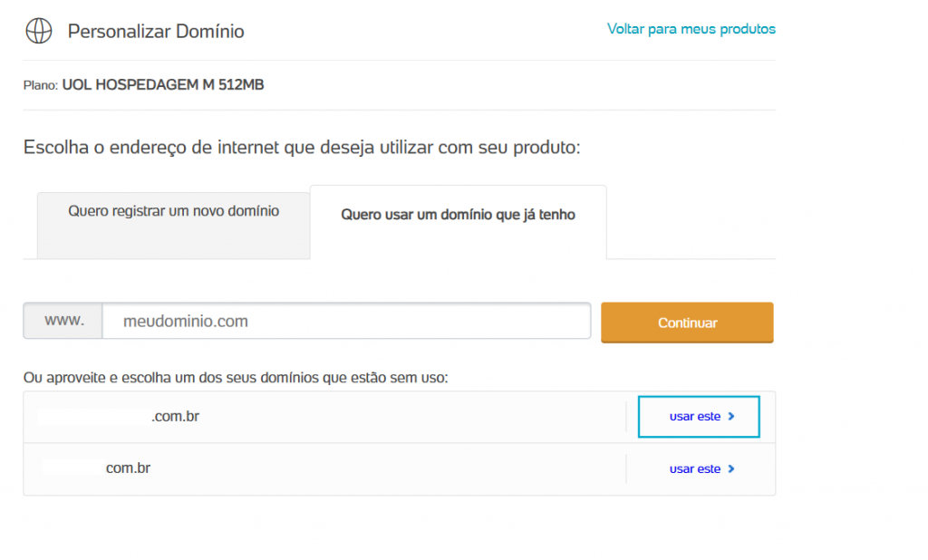
Task: Click the UOL HOSPEDAGEM M 512MB plan name
Action: (163, 84)
